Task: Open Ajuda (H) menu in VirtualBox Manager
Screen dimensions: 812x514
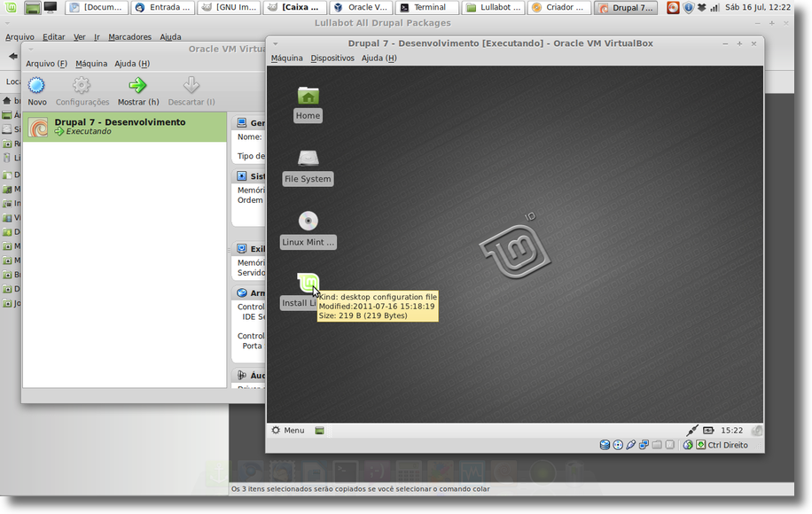Action: [x=132, y=64]
